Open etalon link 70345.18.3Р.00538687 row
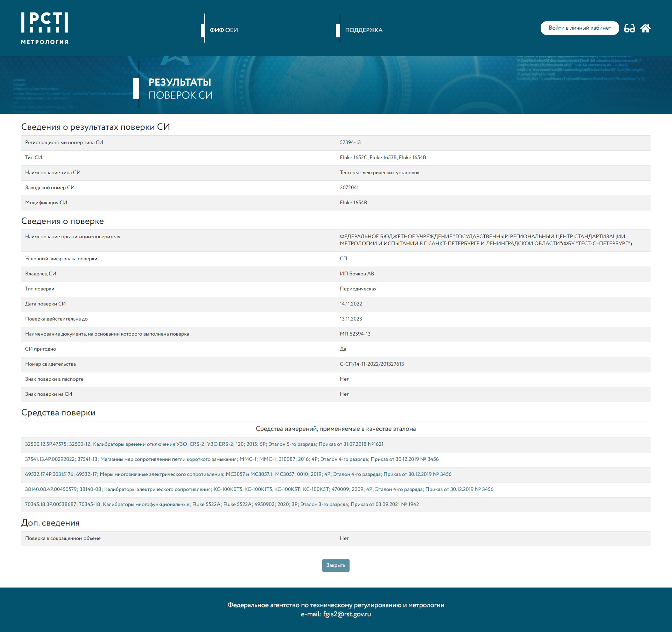Image resolution: width=672 pixels, height=632 pixels. [x=222, y=504]
